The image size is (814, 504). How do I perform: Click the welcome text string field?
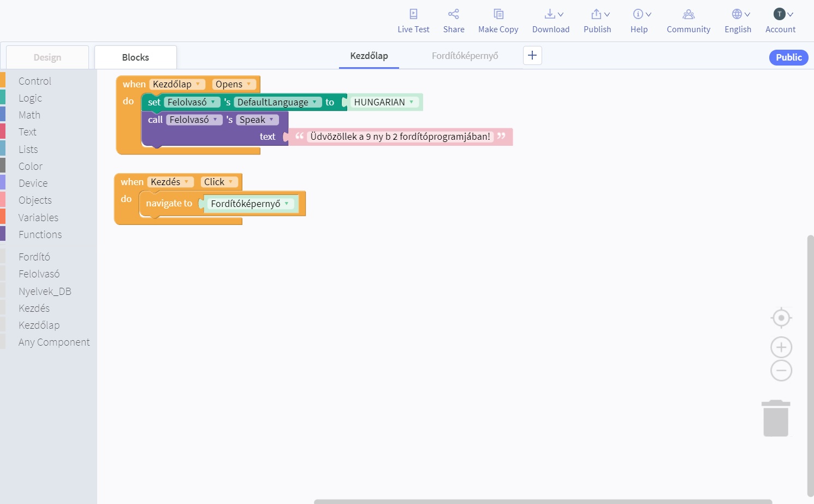click(400, 137)
